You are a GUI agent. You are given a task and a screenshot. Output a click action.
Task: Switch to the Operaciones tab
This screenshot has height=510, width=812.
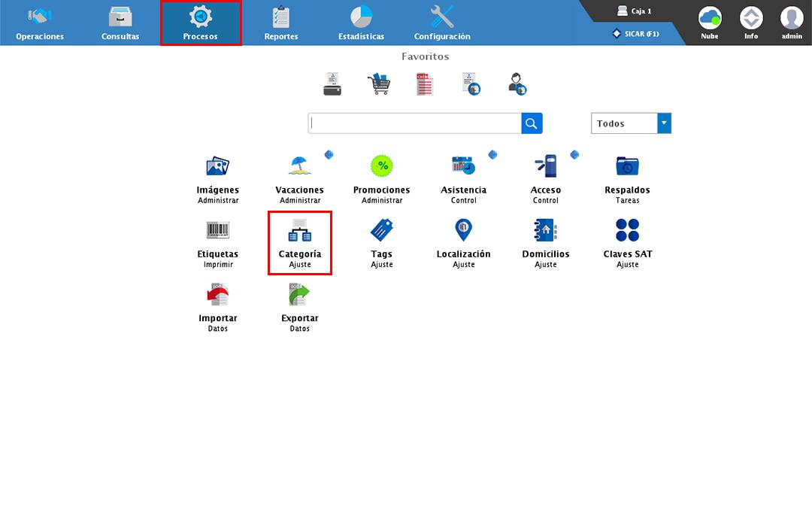click(40, 23)
